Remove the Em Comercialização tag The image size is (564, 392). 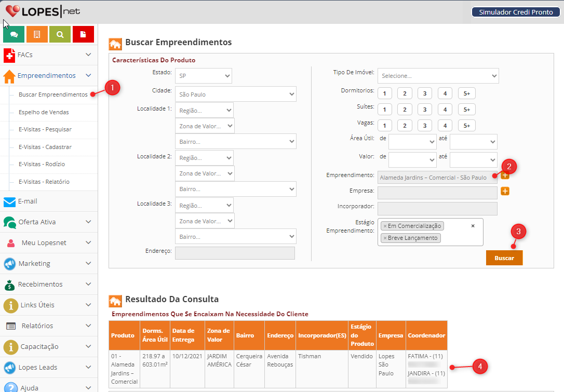click(385, 226)
